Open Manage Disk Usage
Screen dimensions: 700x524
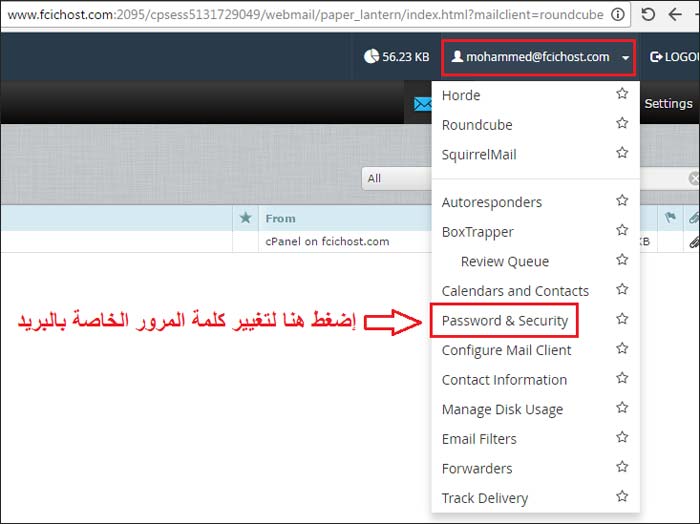pos(502,410)
